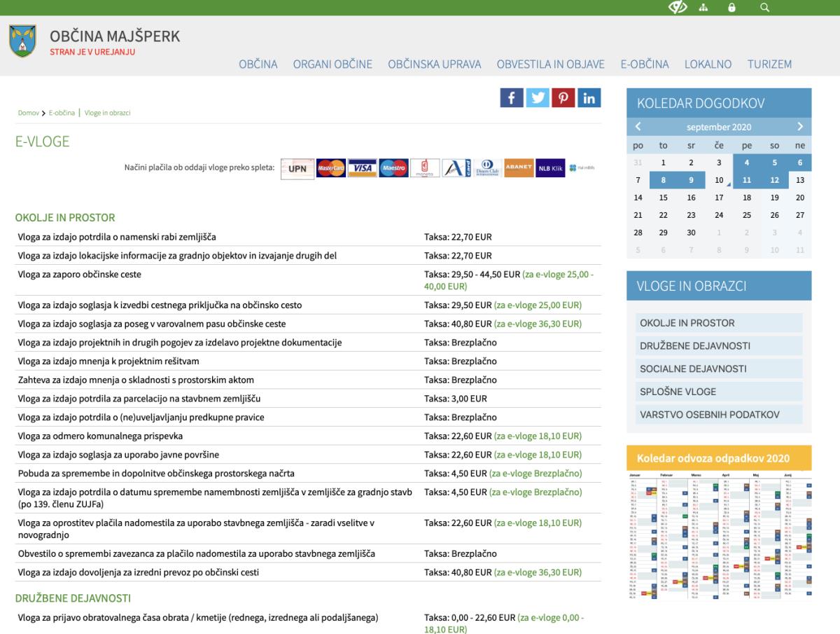Viewport: 840px width, 634px height.
Task: Open the LOKALNO menu
Action: pyautogui.click(x=708, y=64)
